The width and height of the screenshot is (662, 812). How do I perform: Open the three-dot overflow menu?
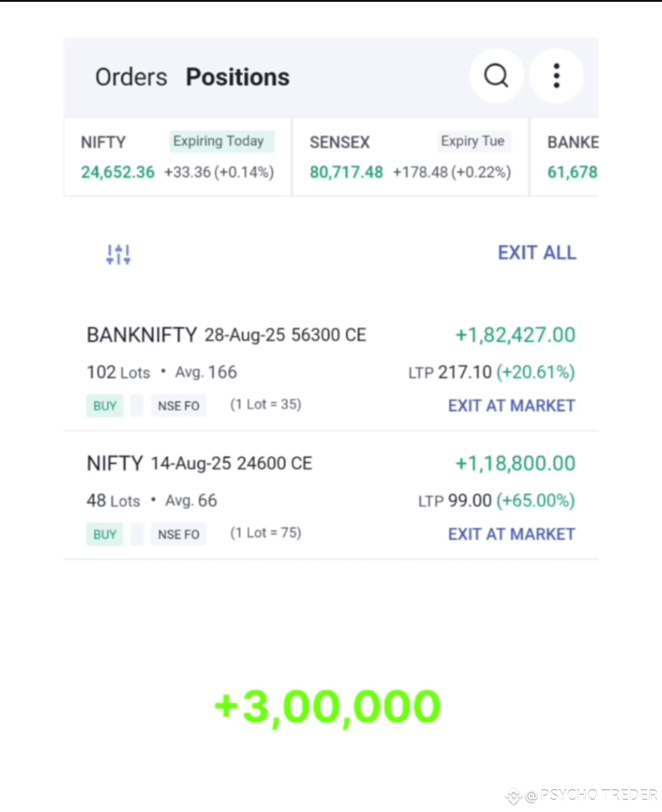point(556,75)
